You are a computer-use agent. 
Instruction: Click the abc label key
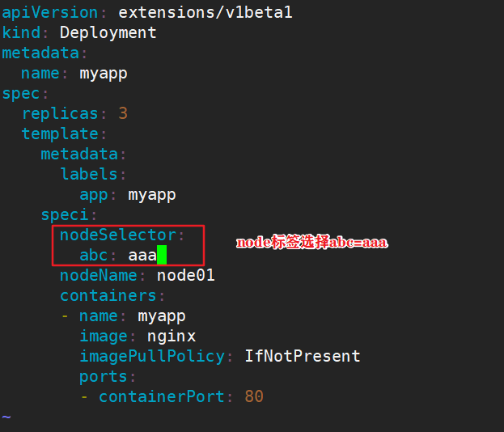[94, 255]
